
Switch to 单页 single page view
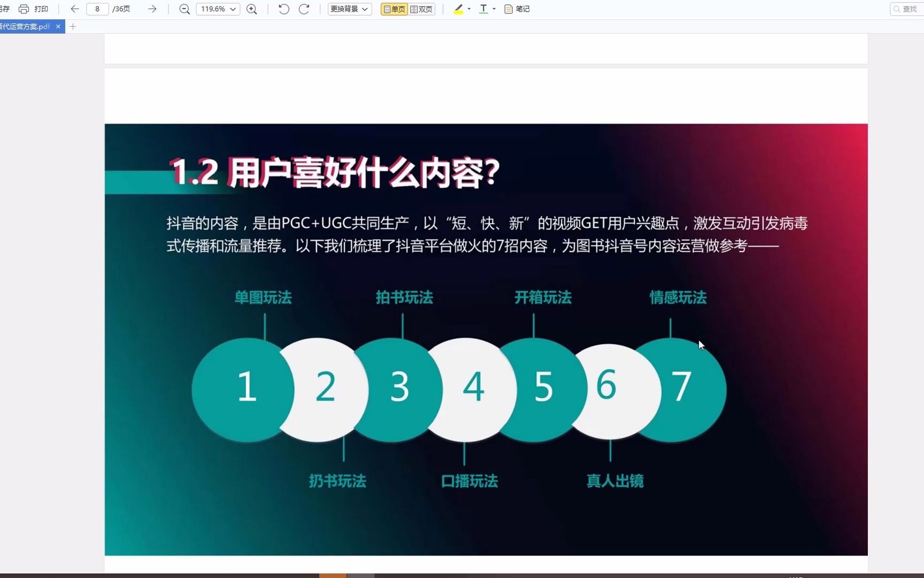tap(394, 9)
